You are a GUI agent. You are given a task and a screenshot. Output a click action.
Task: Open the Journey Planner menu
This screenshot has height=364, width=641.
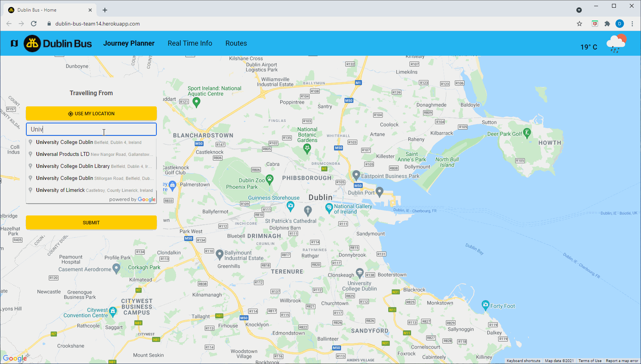129,43
